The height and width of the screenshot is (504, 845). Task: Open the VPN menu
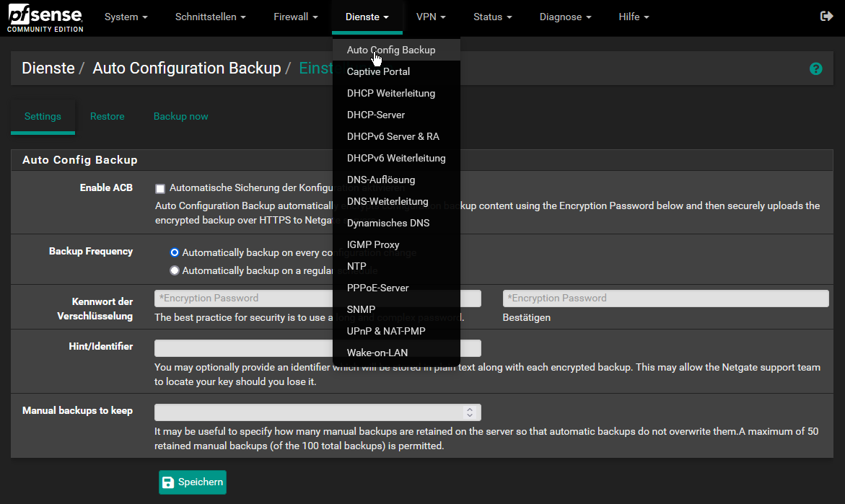(x=431, y=17)
